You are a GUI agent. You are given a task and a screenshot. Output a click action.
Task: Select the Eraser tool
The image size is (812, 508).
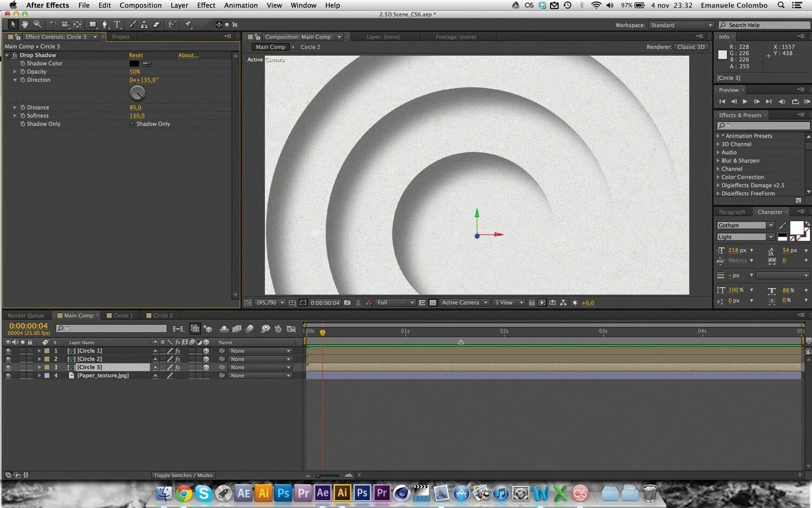(156, 24)
